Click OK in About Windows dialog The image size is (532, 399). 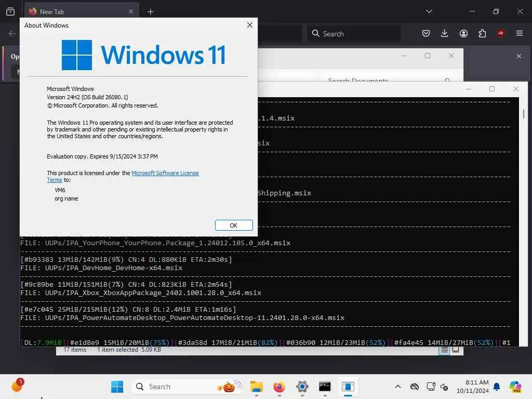[234, 225]
